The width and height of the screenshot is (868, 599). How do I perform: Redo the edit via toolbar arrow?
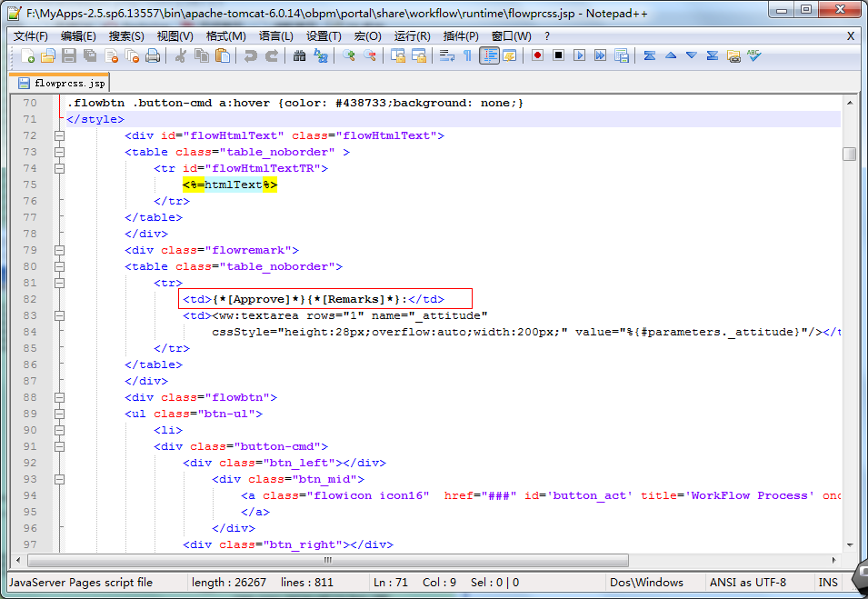point(271,55)
